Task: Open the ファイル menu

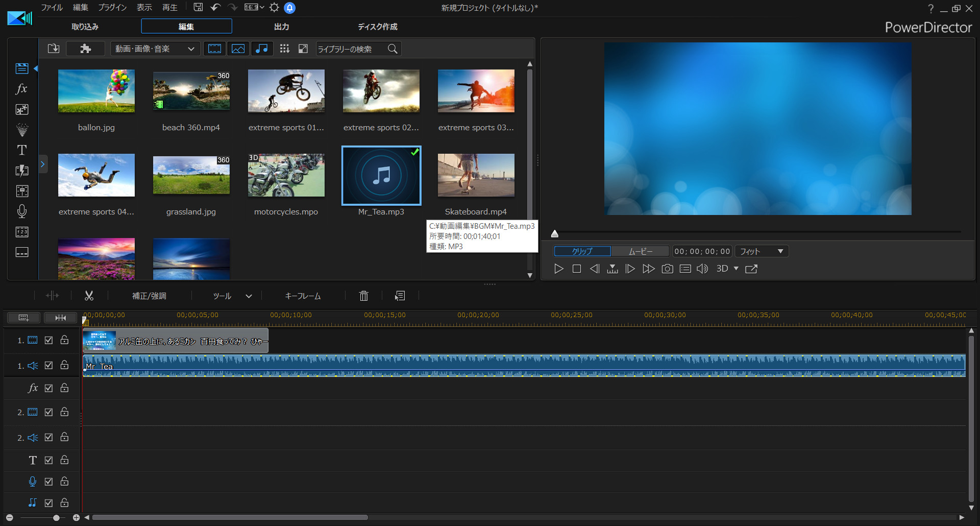Action: tap(52, 7)
